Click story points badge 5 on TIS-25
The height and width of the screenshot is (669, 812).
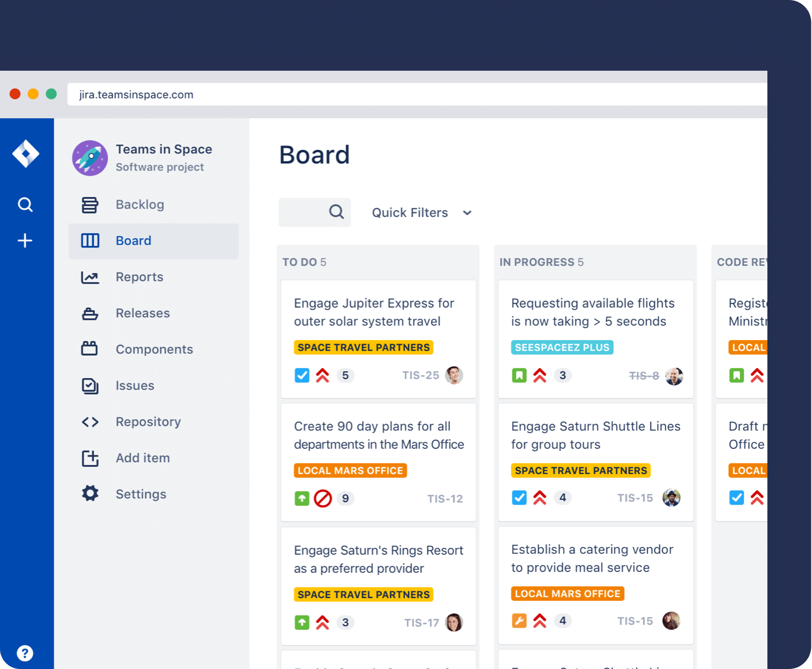tap(345, 375)
